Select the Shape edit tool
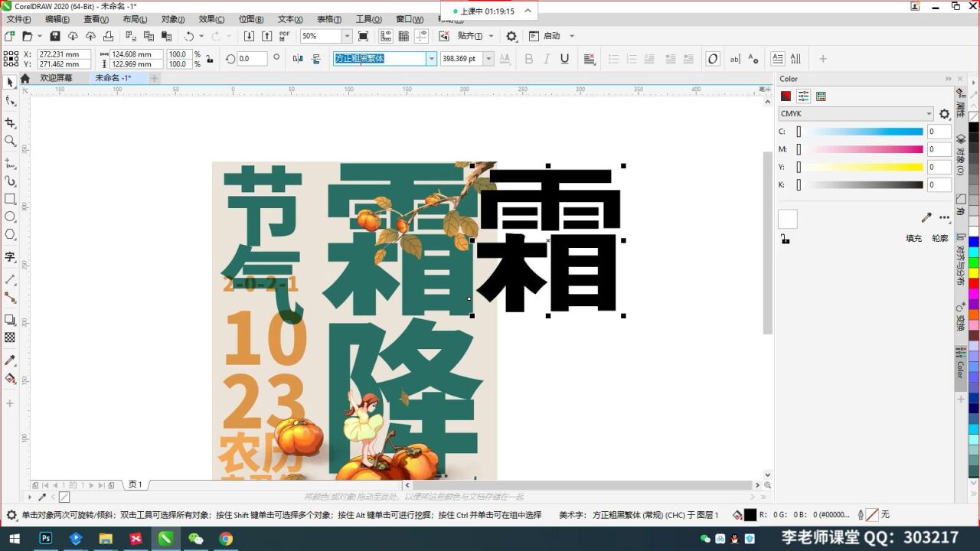The height and width of the screenshot is (551, 980). (10, 101)
